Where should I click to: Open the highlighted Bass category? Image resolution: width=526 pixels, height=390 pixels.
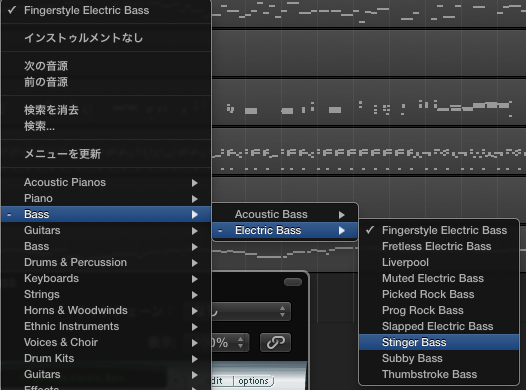click(x=106, y=214)
